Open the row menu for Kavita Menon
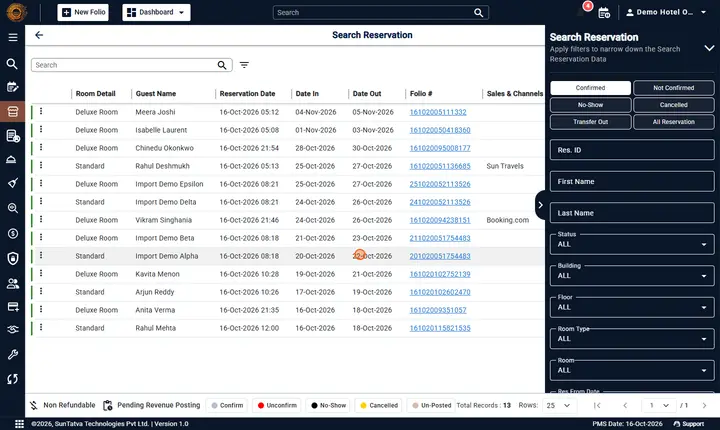The height and width of the screenshot is (430, 720). click(x=41, y=273)
